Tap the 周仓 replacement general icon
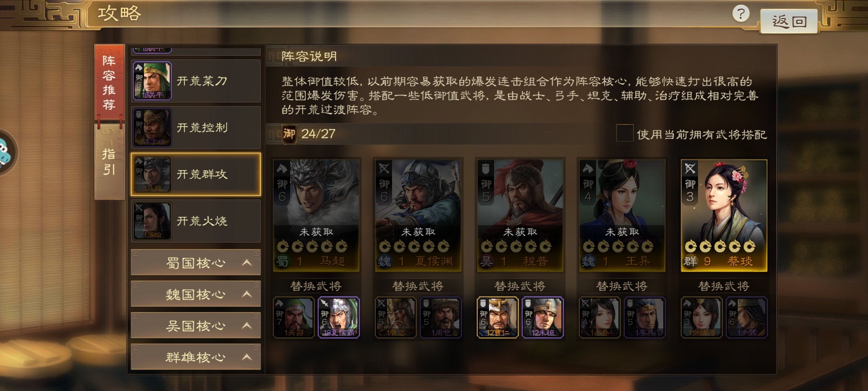 tap(441, 318)
